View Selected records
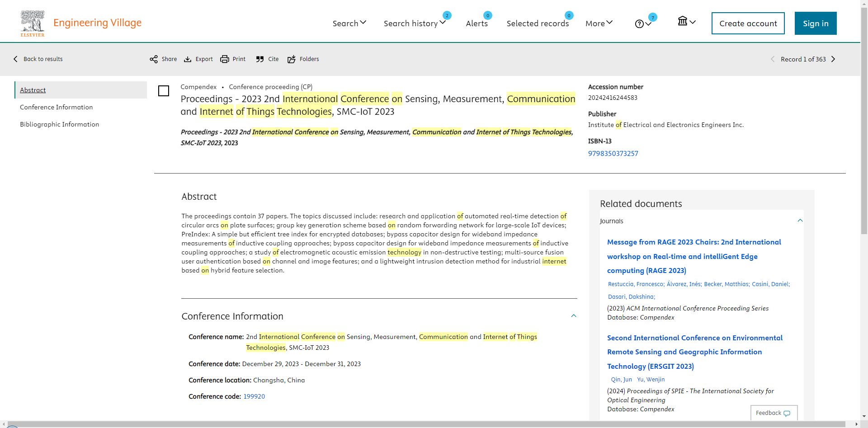Viewport: 868px width, 428px height. tap(538, 23)
